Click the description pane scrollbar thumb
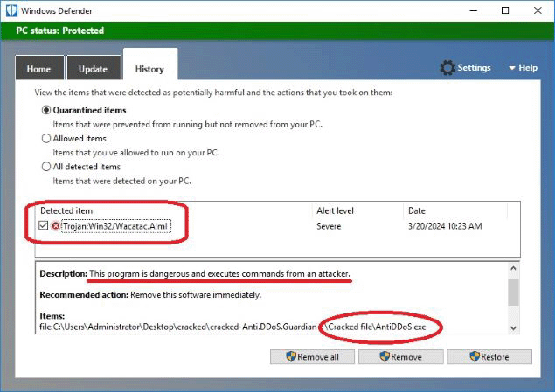 pos(513,293)
